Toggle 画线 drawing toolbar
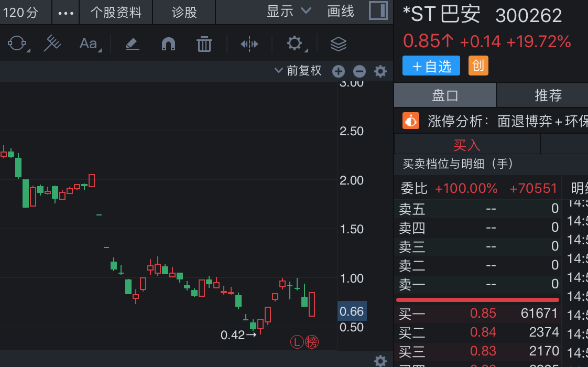The image size is (588, 367). coord(341,11)
